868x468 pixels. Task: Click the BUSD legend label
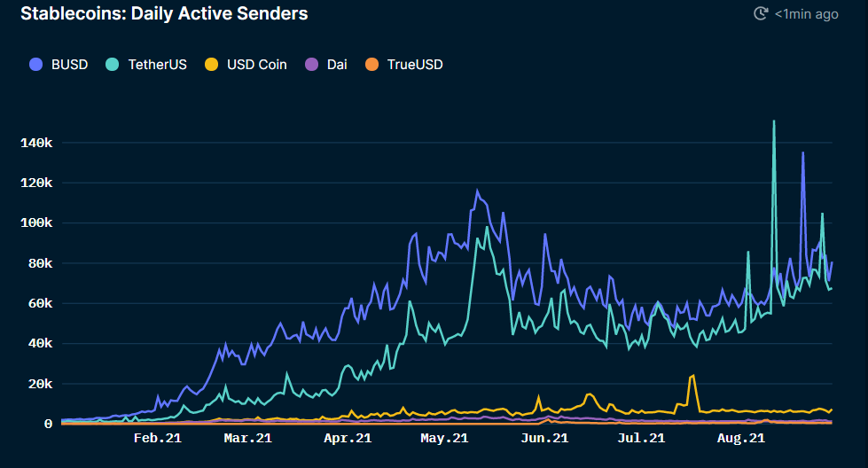click(70, 65)
